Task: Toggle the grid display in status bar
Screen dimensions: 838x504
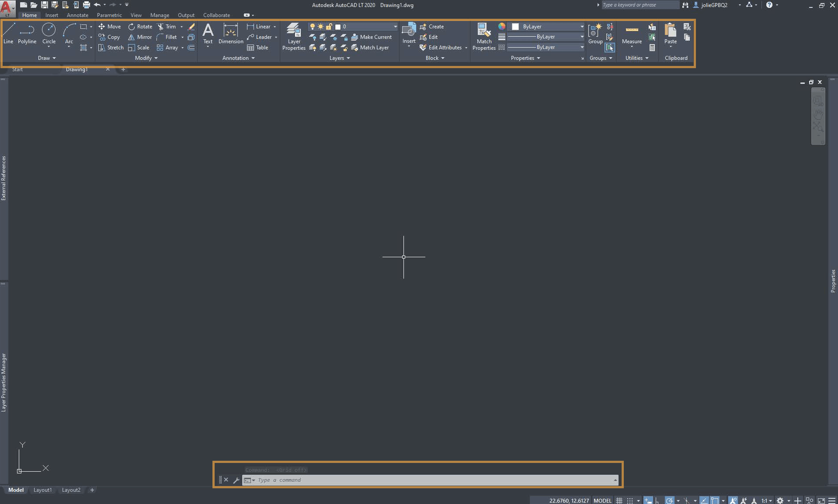Action: click(x=619, y=501)
